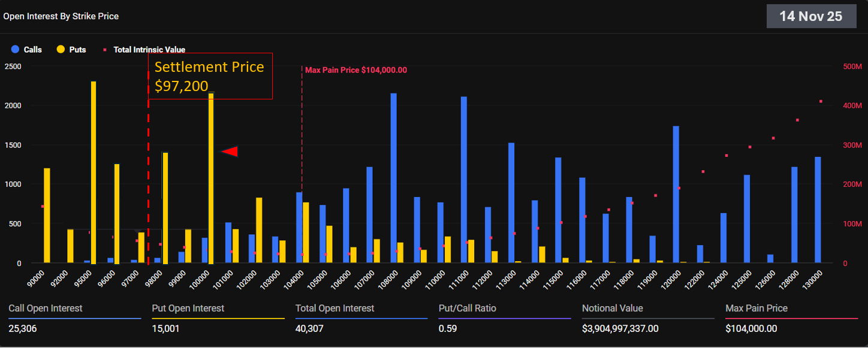
Task: Click the blue call bar at 120000
Action: point(676,195)
